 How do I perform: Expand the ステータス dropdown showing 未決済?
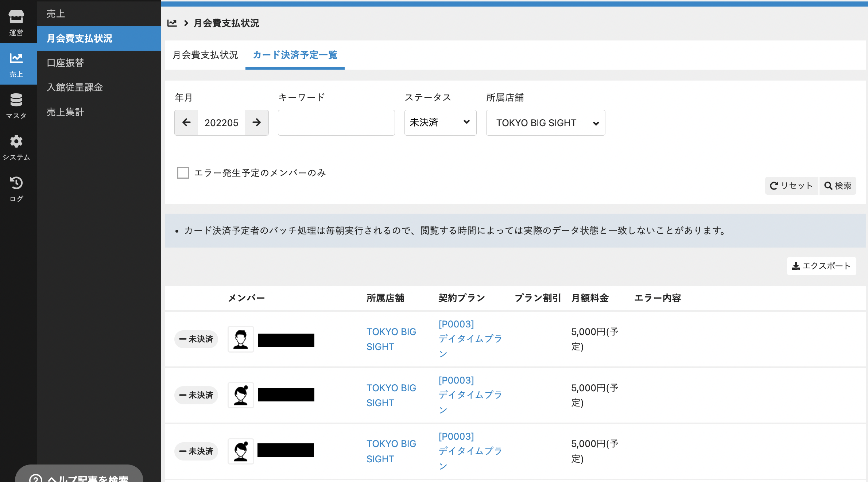click(440, 123)
